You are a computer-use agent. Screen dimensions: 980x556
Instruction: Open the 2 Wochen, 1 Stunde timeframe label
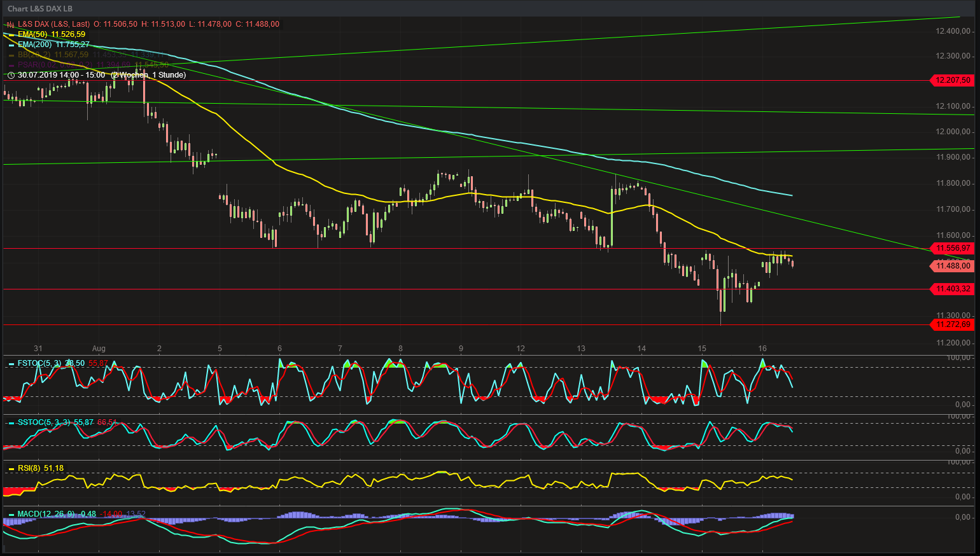click(x=148, y=75)
